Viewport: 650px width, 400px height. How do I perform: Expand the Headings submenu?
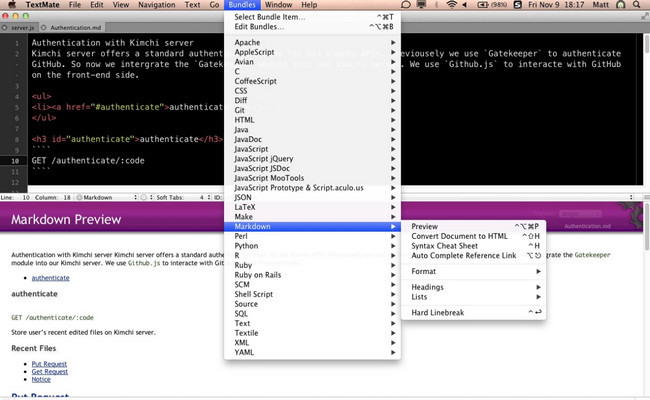[428, 287]
